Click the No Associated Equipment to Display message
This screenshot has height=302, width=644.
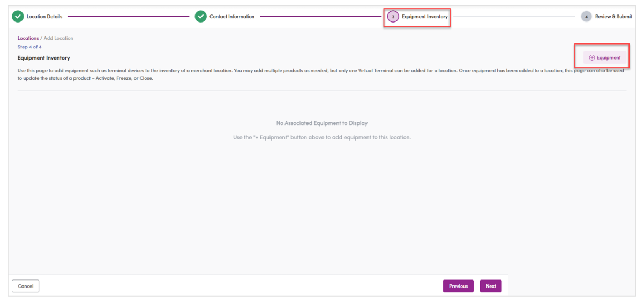322,123
